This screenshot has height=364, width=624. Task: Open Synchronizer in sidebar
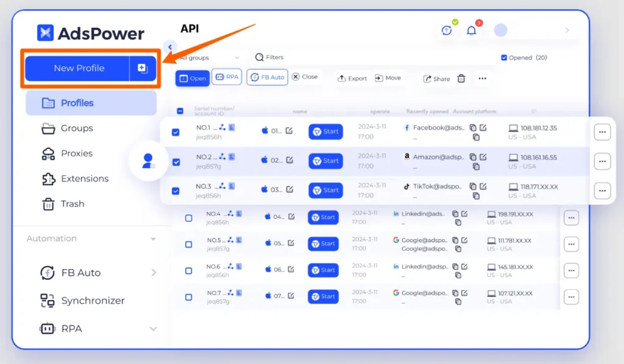click(82, 301)
